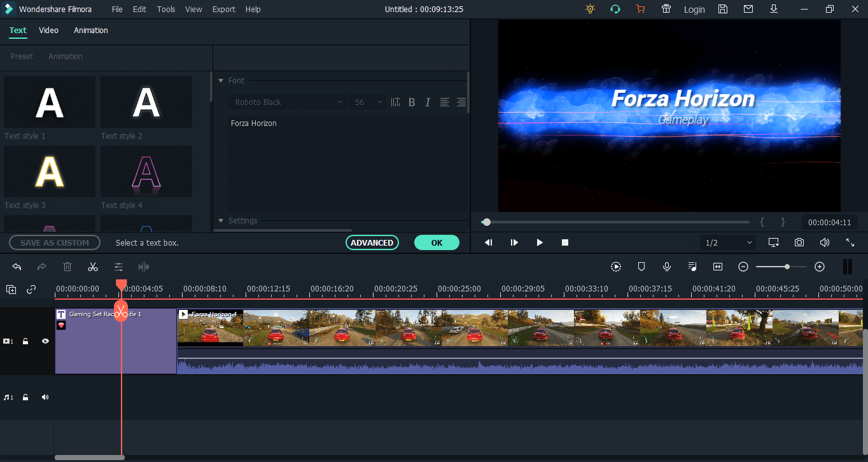Open the shopping cart icon

640,9
